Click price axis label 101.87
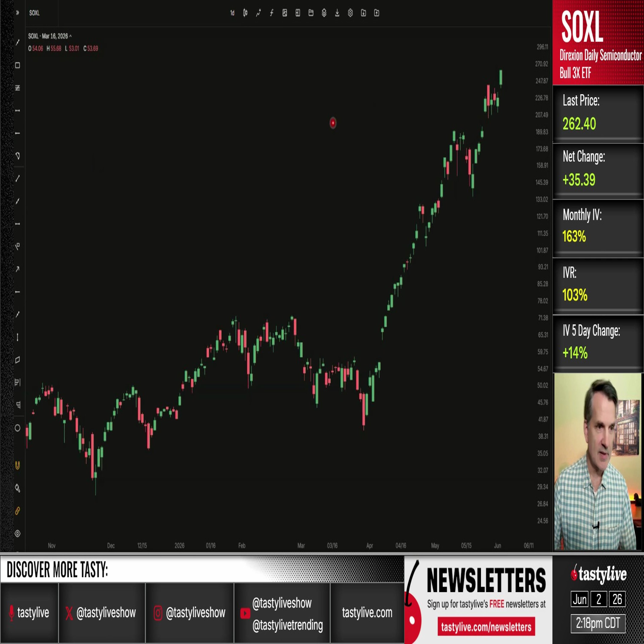Viewport: 644px width, 644px height. click(x=542, y=250)
